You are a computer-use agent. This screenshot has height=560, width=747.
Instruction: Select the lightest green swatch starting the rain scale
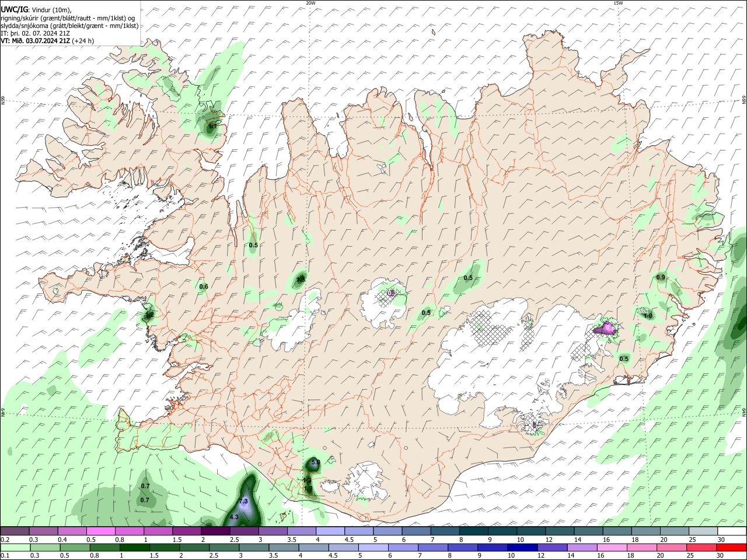pos(15,547)
